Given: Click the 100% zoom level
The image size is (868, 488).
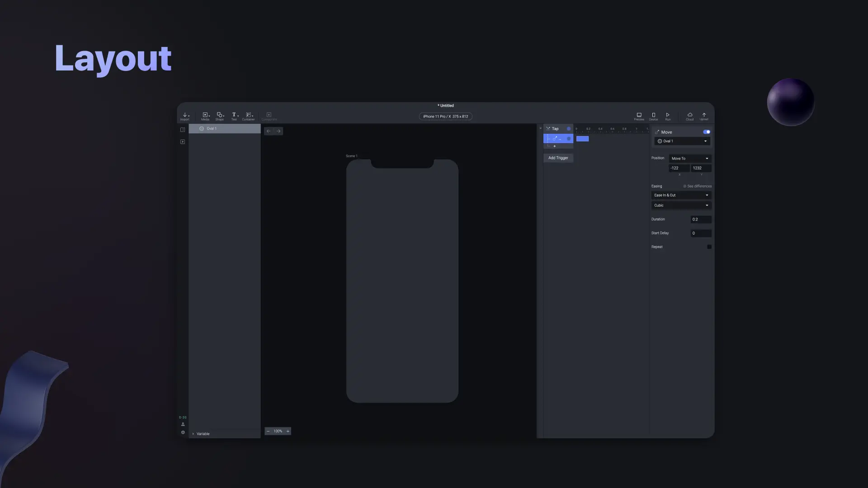Looking at the screenshot, I should (278, 431).
